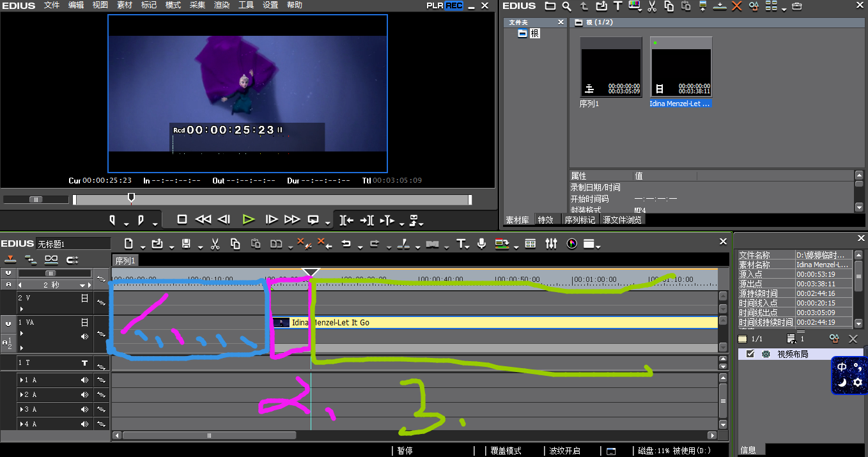Image resolution: width=868 pixels, height=457 pixels.
Task: Toggle title visibility on 1 T track
Action: click(x=84, y=363)
